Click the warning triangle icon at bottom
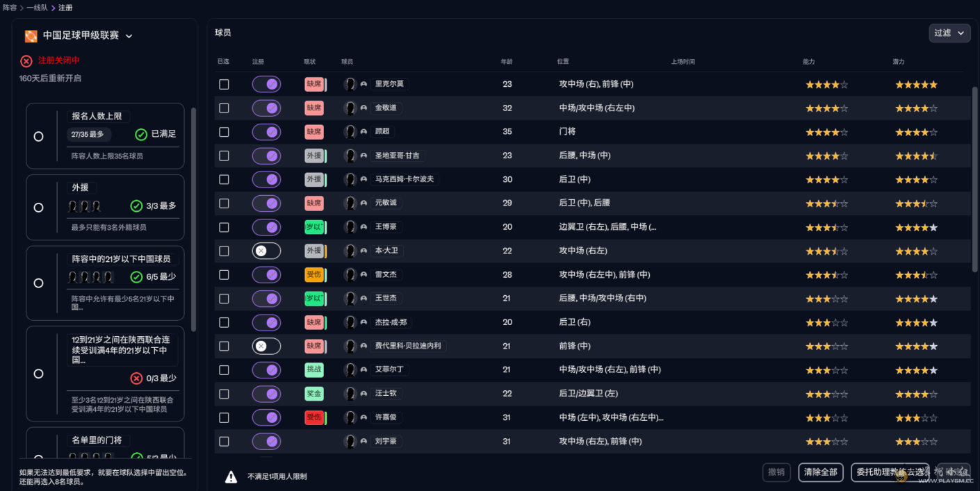980x491 pixels. coord(231,476)
